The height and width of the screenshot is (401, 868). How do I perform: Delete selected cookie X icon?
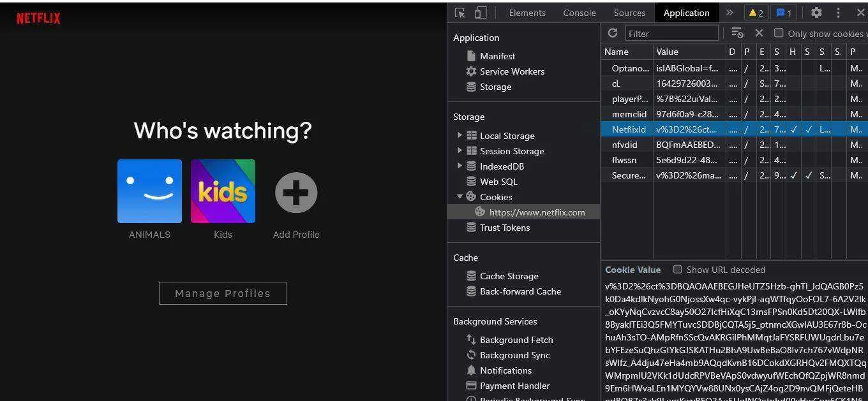pyautogui.click(x=759, y=33)
